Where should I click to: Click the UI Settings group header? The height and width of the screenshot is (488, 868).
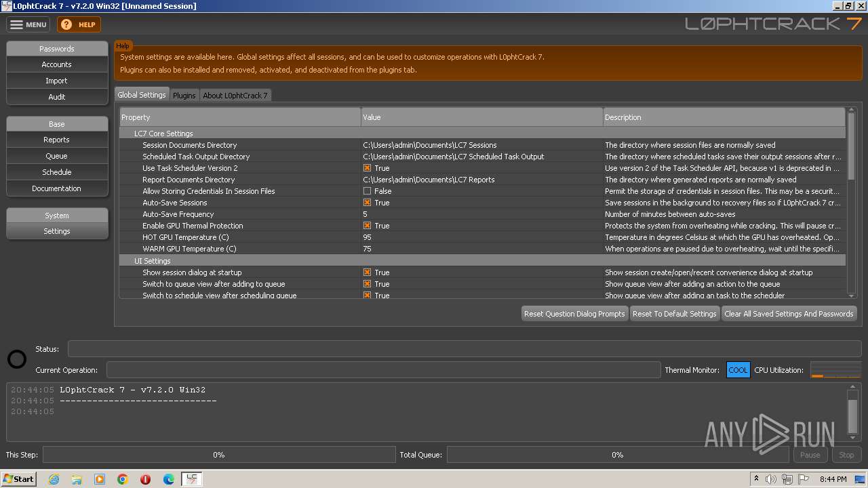482,261
